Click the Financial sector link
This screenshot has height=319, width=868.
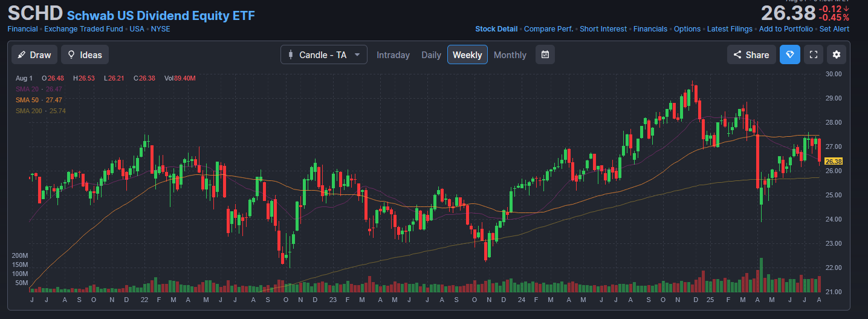coord(22,29)
